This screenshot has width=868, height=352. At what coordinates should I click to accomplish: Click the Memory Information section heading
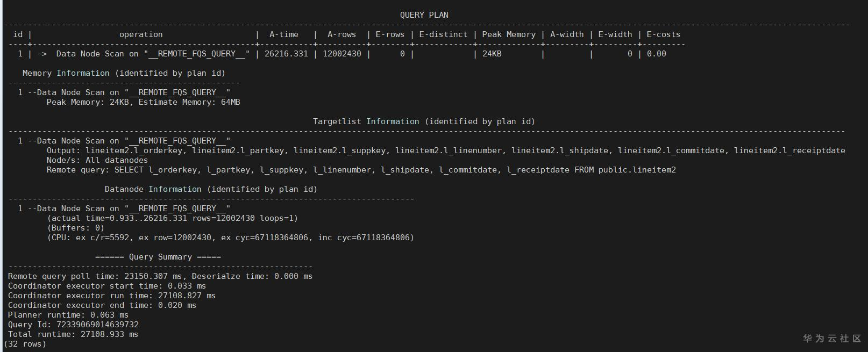coord(124,73)
